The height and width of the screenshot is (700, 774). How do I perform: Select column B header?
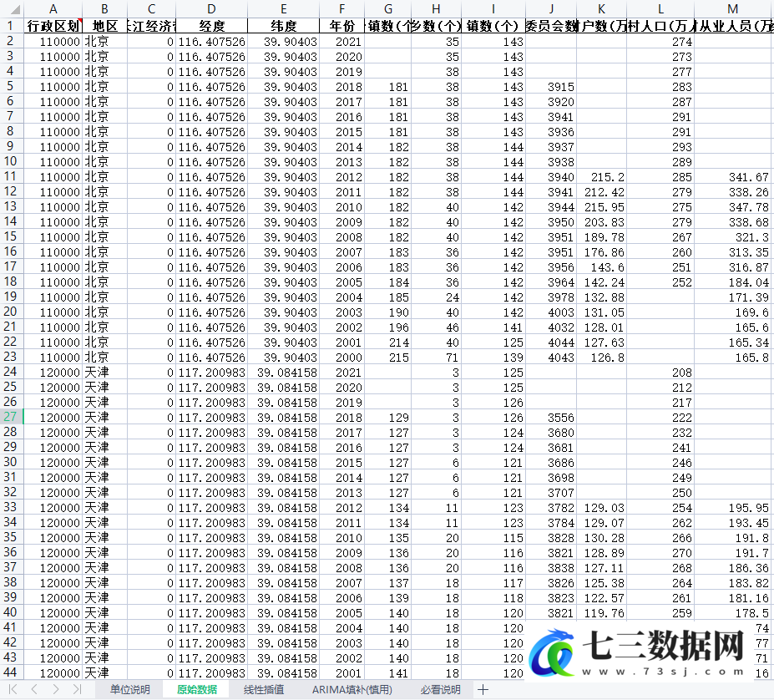point(104,9)
